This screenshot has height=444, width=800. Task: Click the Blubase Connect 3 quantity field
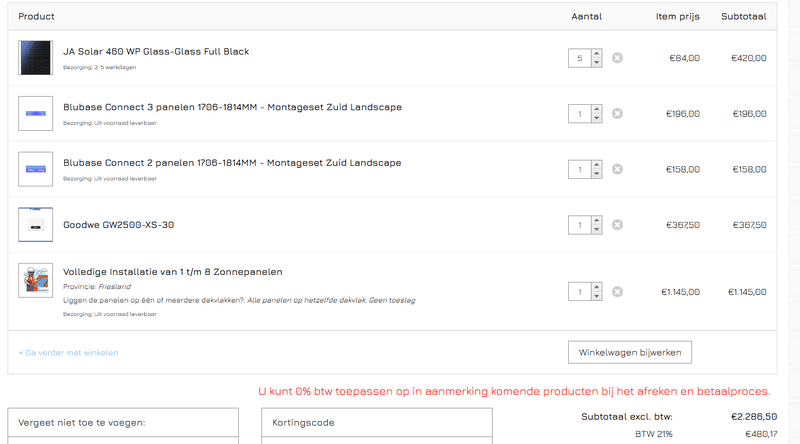coord(580,114)
